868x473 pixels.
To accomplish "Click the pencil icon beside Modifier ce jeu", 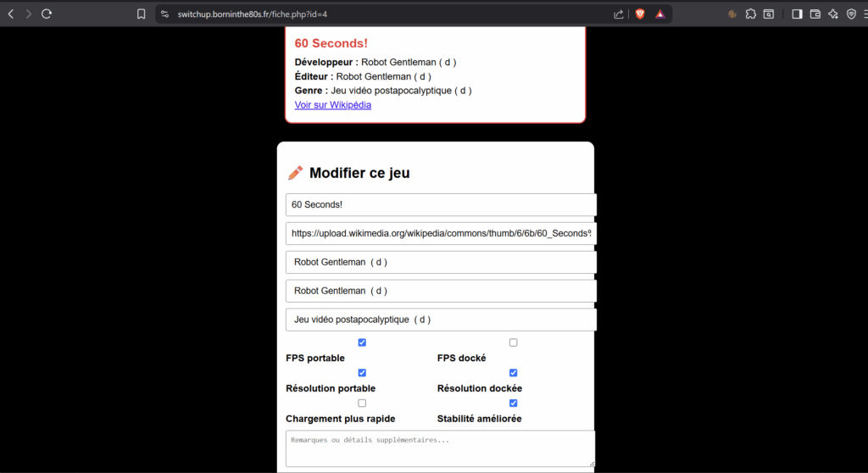I will [x=296, y=173].
